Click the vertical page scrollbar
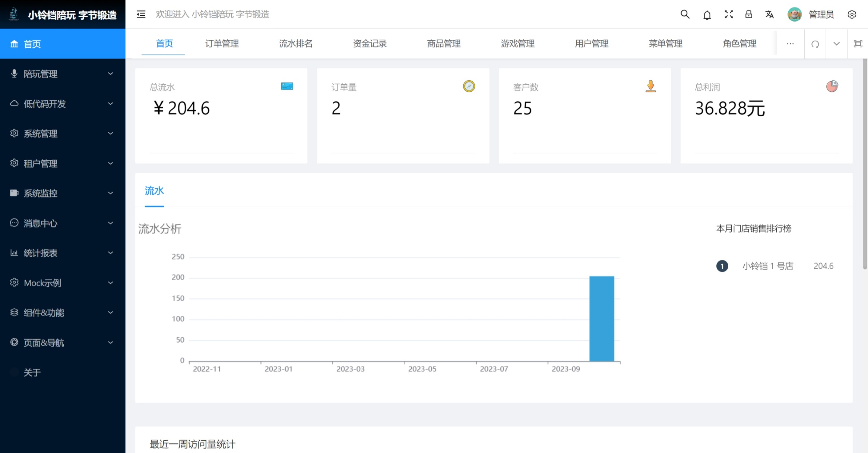 [865, 164]
